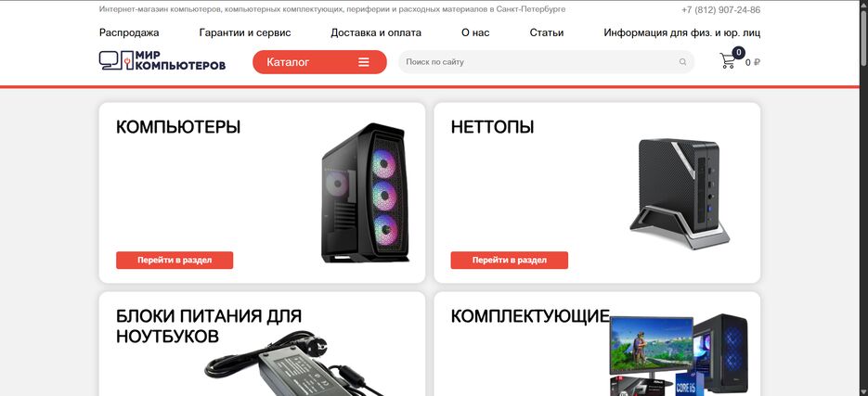868x396 pixels.
Task: Click Перейти в раздел under Неттопы
Action: (510, 260)
